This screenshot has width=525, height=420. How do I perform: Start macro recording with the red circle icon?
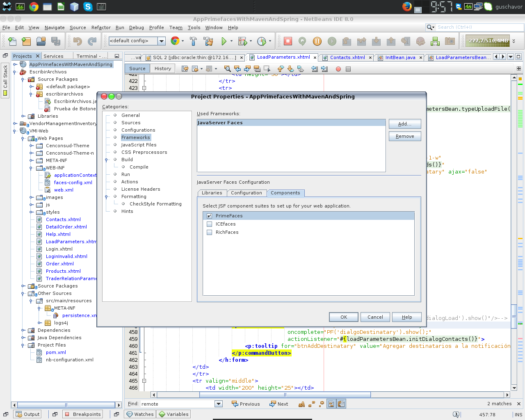tap(338, 69)
